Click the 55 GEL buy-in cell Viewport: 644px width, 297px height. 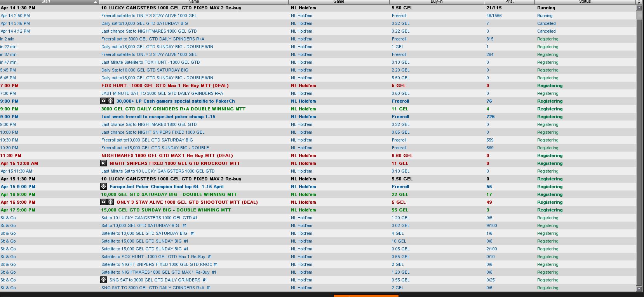[x=400, y=210]
